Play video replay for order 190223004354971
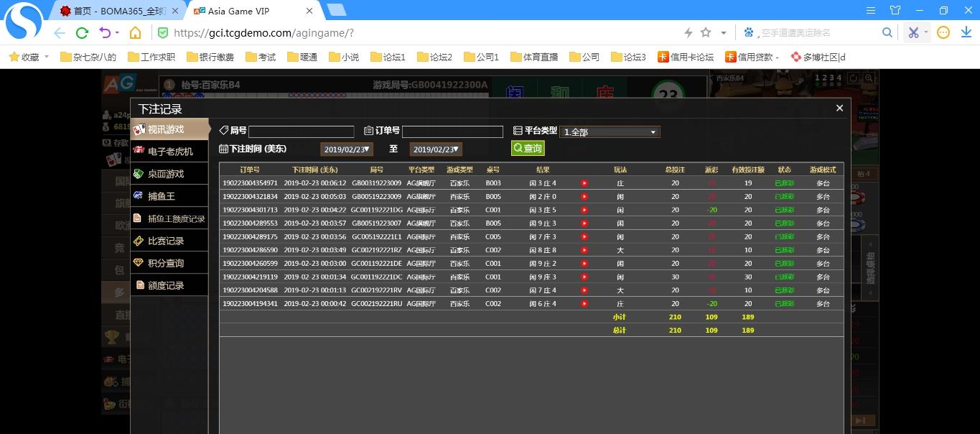980x434 pixels. click(584, 183)
